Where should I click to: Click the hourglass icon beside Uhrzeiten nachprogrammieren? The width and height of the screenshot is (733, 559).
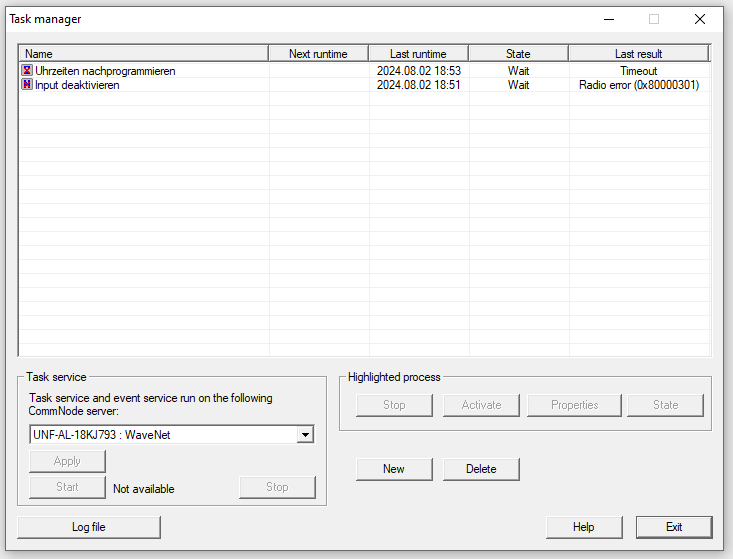pyautogui.click(x=27, y=71)
